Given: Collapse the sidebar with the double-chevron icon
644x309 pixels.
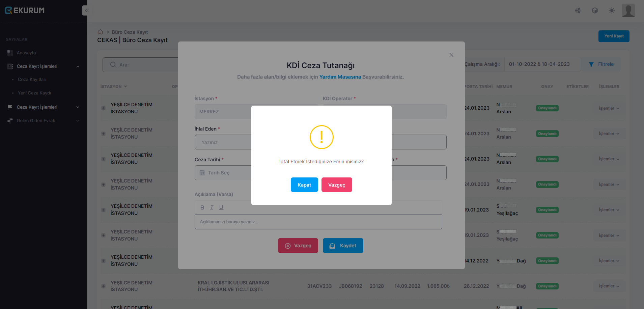Looking at the screenshot, I should coord(87,10).
